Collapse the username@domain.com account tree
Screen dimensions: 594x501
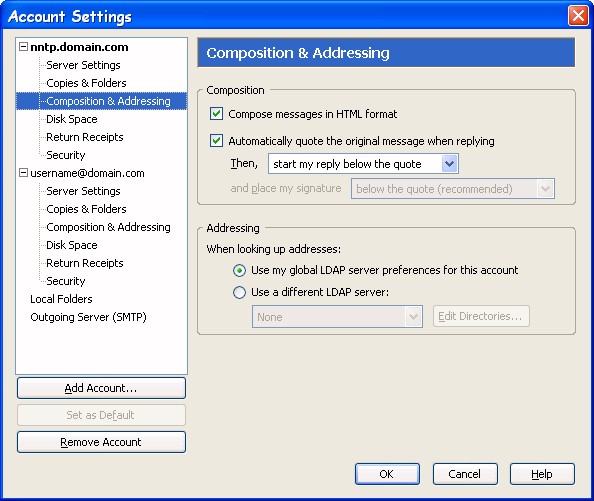tap(23, 173)
